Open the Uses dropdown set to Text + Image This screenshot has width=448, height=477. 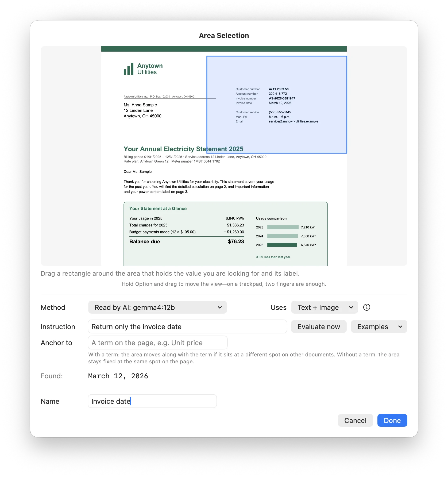[325, 307]
